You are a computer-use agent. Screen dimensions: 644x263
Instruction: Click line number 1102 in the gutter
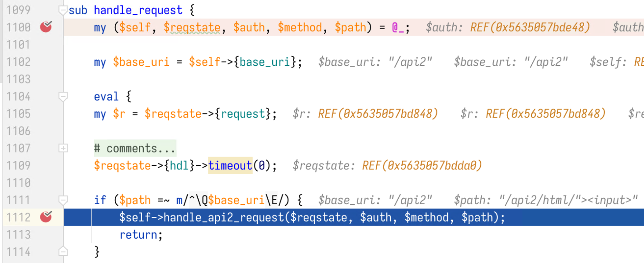pos(18,62)
